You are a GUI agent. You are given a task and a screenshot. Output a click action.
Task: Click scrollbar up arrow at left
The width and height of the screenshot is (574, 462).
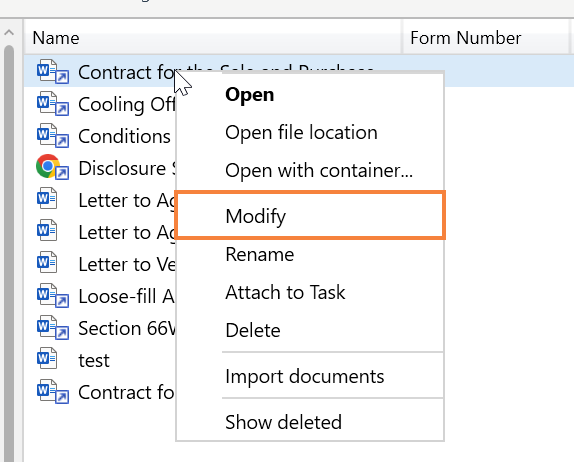[9, 33]
